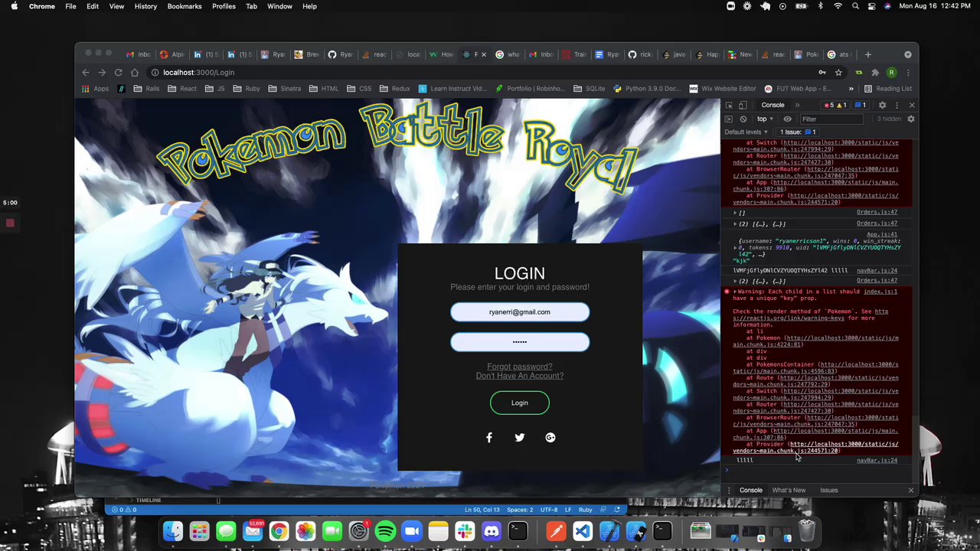Image resolution: width=980 pixels, height=551 pixels.
Task: Follow the Don't Have An Account link
Action: pos(520,376)
